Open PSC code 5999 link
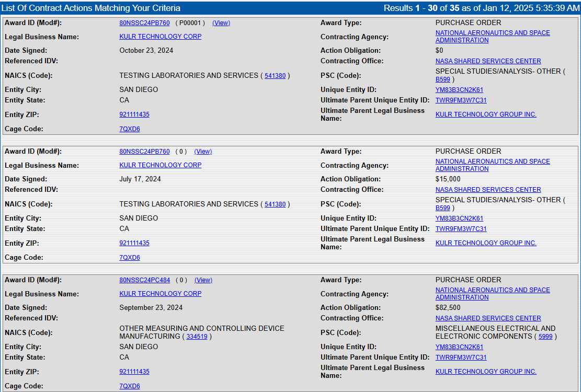 pyautogui.click(x=545, y=337)
